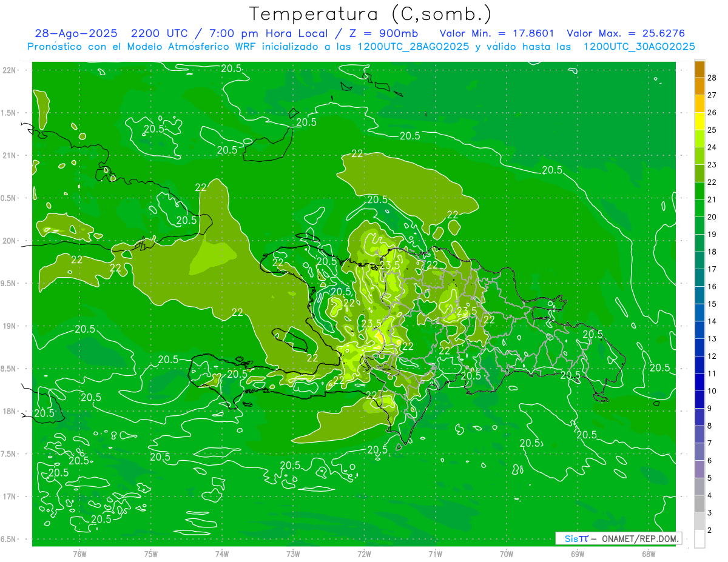Click the "ONAMET/REP.DOM." credit label
The image size is (728, 562).
641,538
